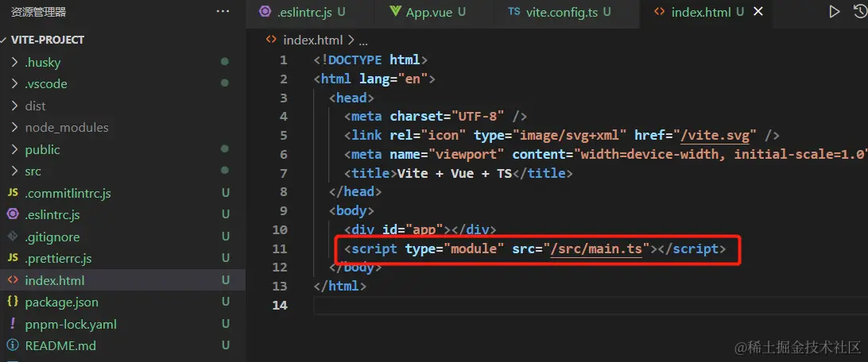Click the div id="app" line
868x362 pixels.
(420, 230)
